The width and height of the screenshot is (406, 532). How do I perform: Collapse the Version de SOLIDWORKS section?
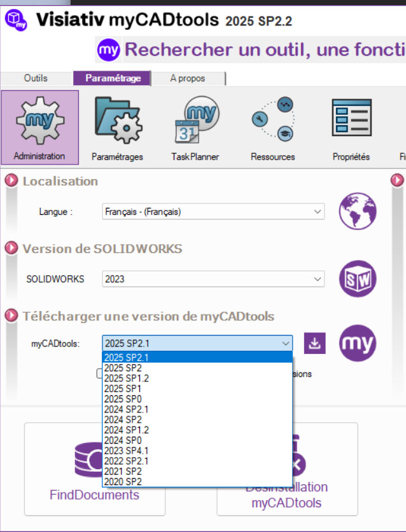11,249
